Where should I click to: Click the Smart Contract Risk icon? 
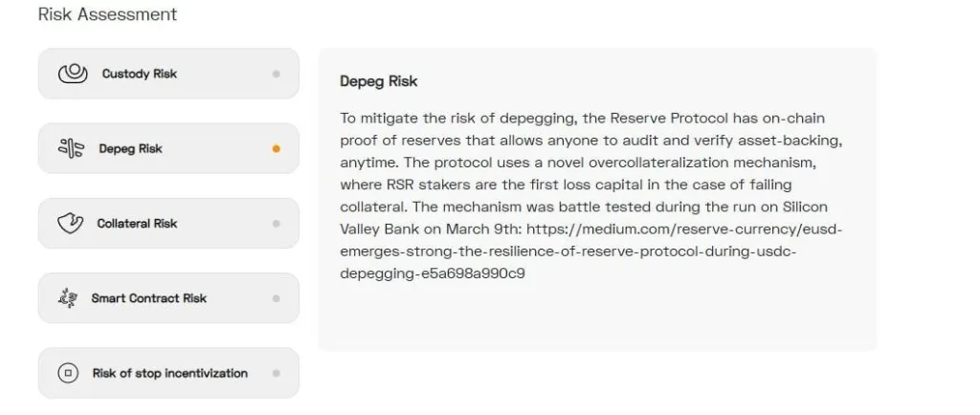[x=68, y=298]
